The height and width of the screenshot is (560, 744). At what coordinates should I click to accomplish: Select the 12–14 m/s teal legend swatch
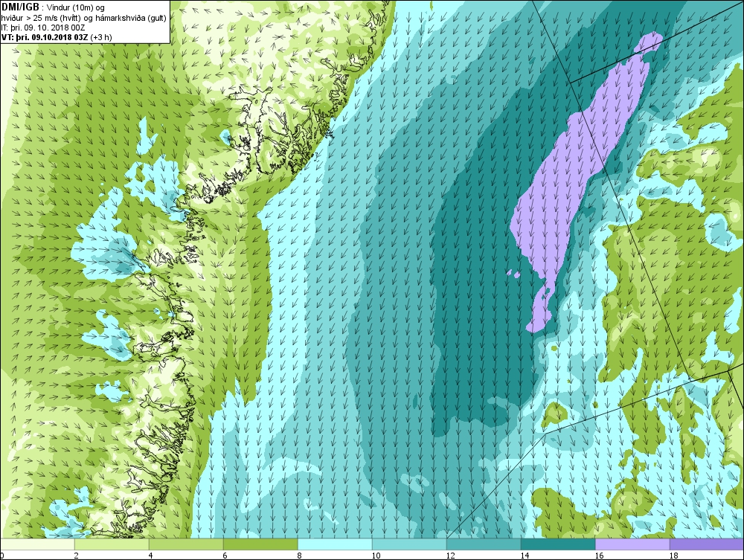(x=484, y=544)
